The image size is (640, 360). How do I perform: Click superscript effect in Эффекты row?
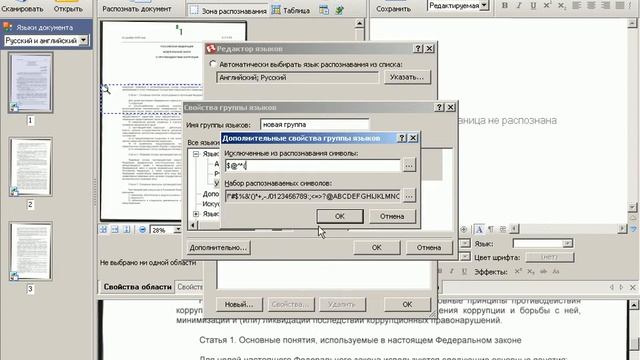point(518,271)
